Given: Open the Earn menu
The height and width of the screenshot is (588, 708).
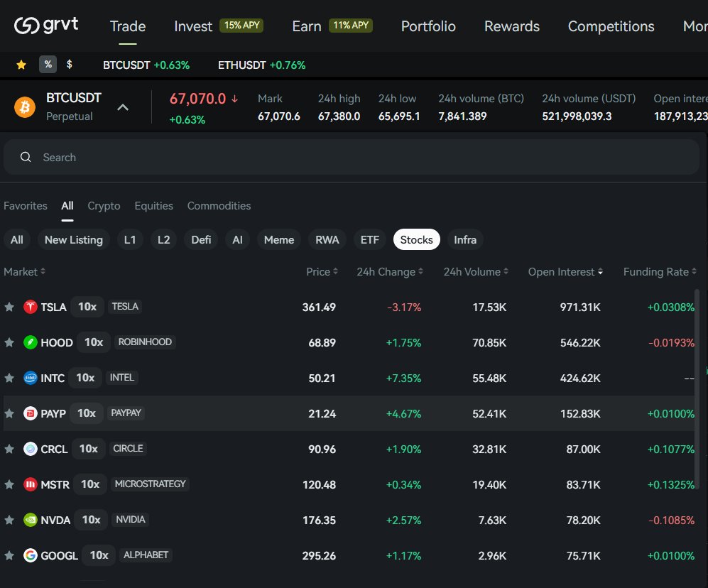Looking at the screenshot, I should pos(307,26).
